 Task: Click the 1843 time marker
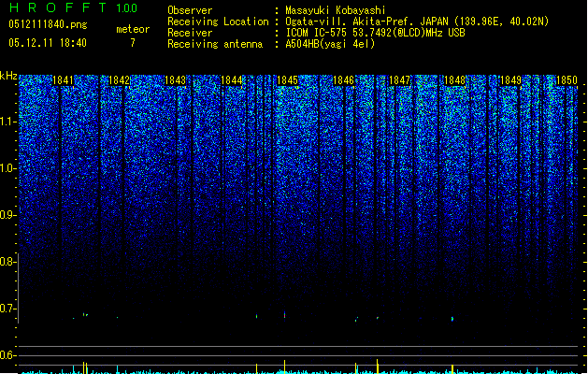pos(175,80)
